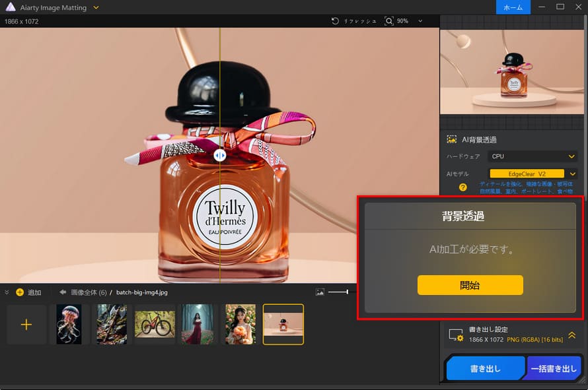Click the yellow plus 追加 add icon
Screen dimensions: 588x390
[20, 292]
